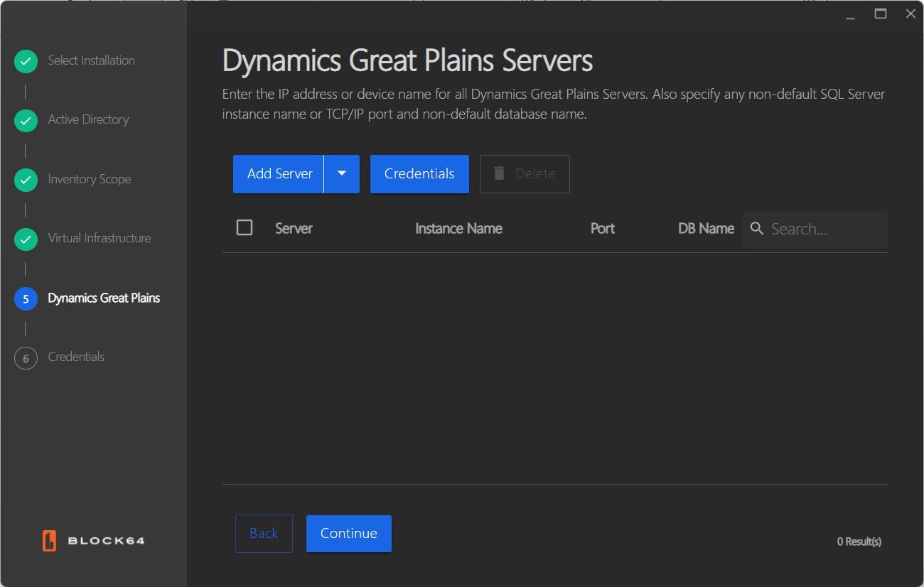Click the search magnifier icon
The width and height of the screenshot is (924, 587).
(x=757, y=229)
